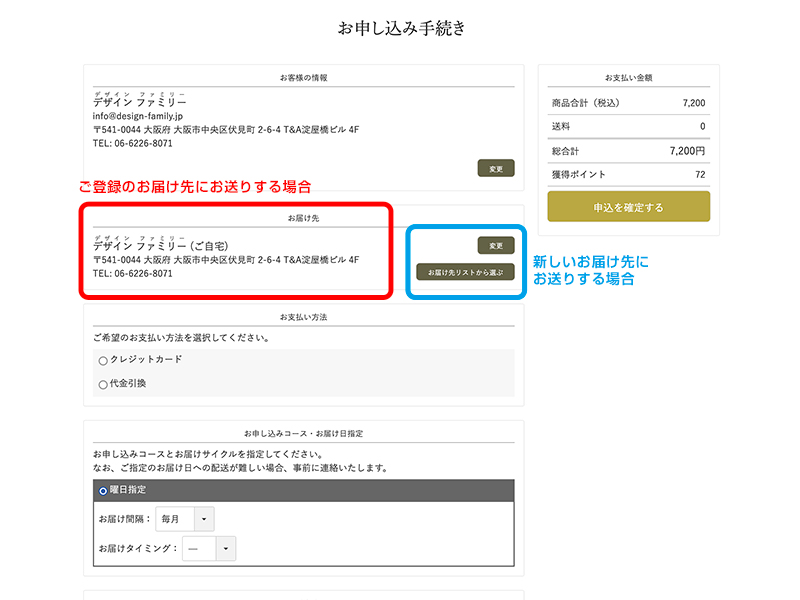Click the arrow on the 毎月 combo box
The image size is (800, 600).
tap(203, 519)
